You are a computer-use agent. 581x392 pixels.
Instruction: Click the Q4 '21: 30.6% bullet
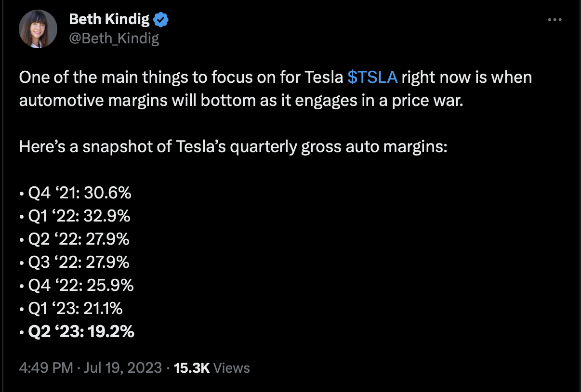(76, 193)
